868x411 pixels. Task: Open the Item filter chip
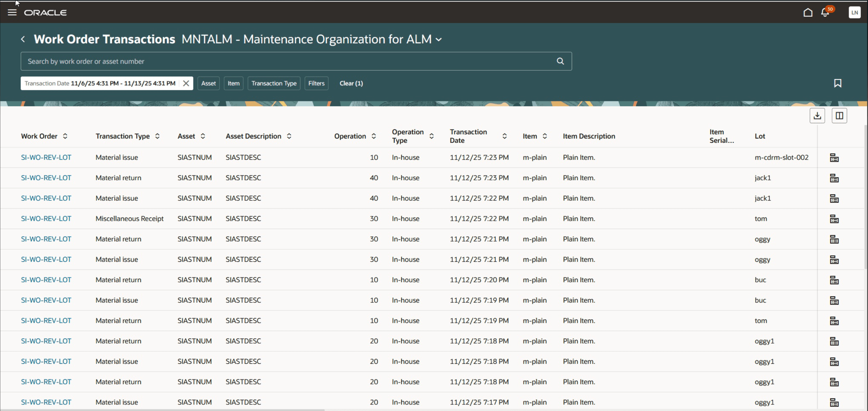click(x=233, y=83)
